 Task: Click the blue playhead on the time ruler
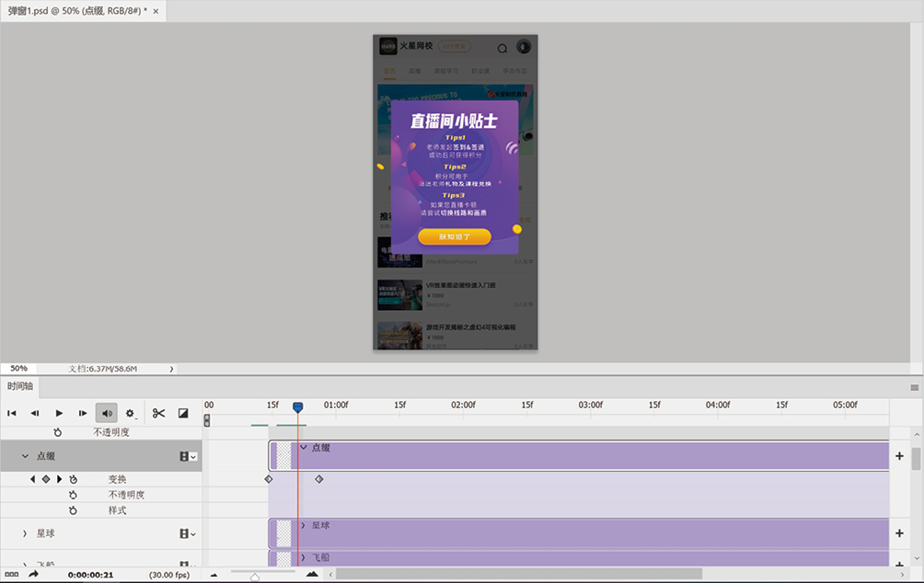pyautogui.click(x=298, y=407)
